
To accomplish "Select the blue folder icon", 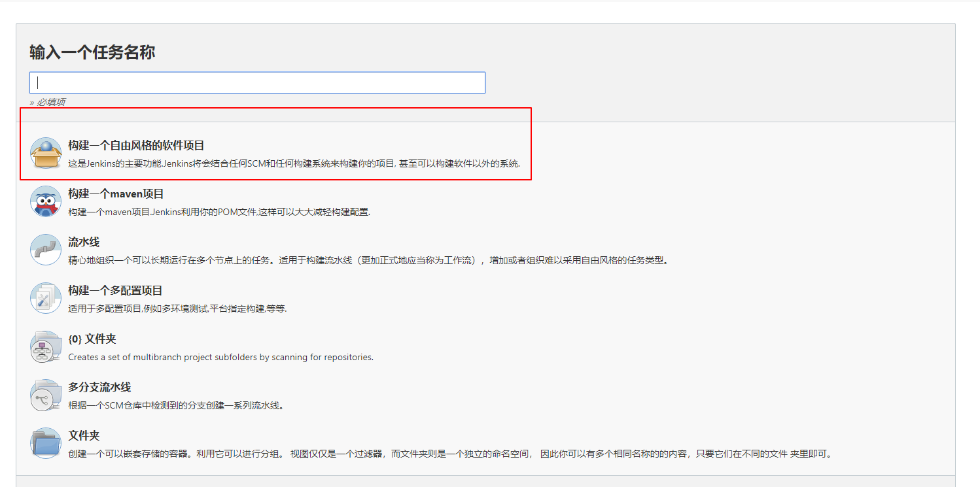I will [x=46, y=443].
